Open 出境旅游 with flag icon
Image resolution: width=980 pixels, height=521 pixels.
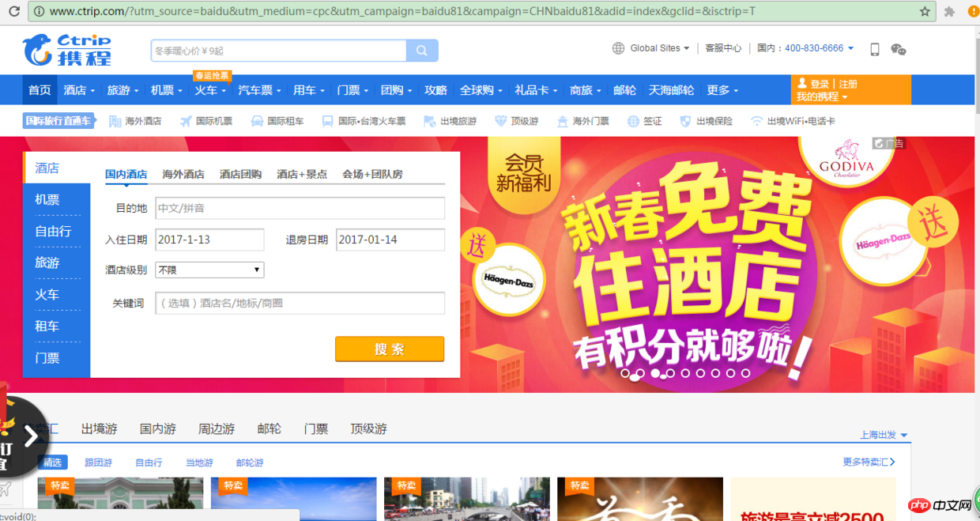pyautogui.click(x=450, y=121)
